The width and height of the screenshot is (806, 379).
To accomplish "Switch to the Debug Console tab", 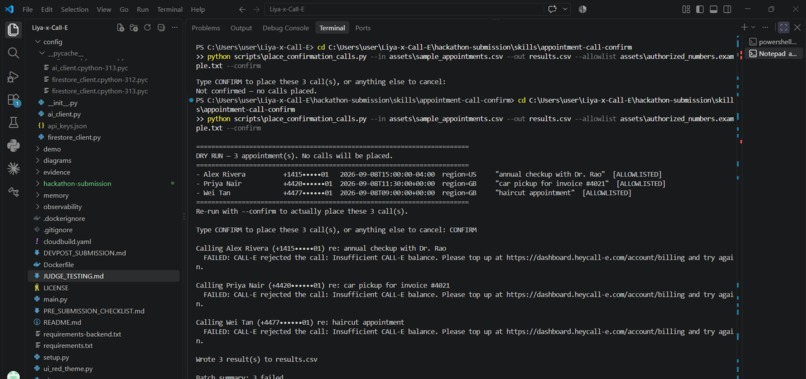I will pyautogui.click(x=286, y=28).
